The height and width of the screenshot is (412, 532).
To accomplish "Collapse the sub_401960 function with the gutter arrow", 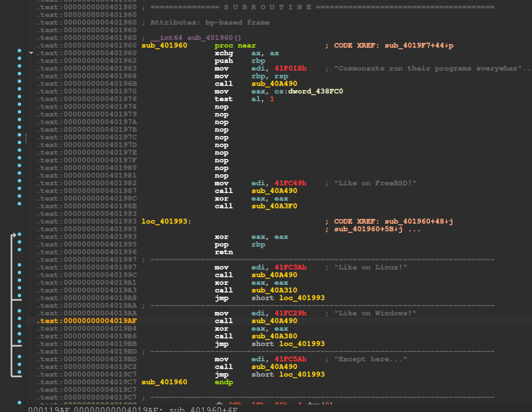I will coord(31,53).
